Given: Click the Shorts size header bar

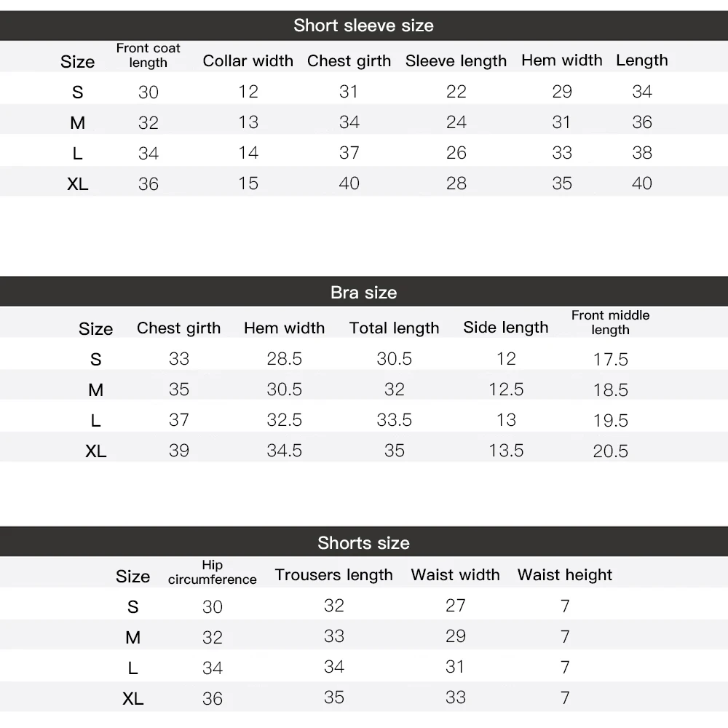Looking at the screenshot, I should tap(364, 542).
